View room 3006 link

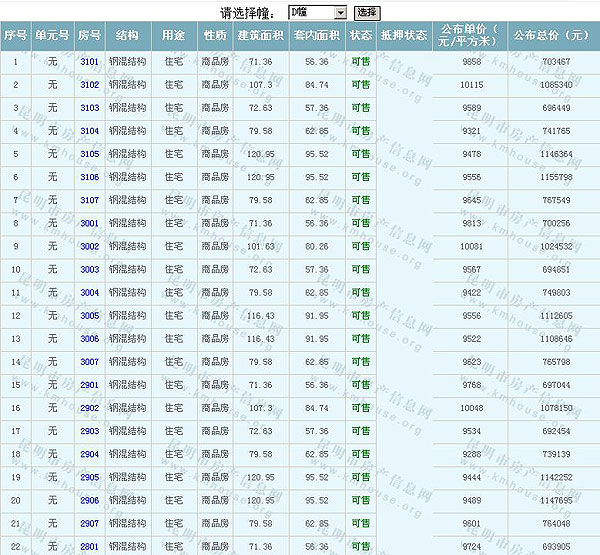(90, 339)
